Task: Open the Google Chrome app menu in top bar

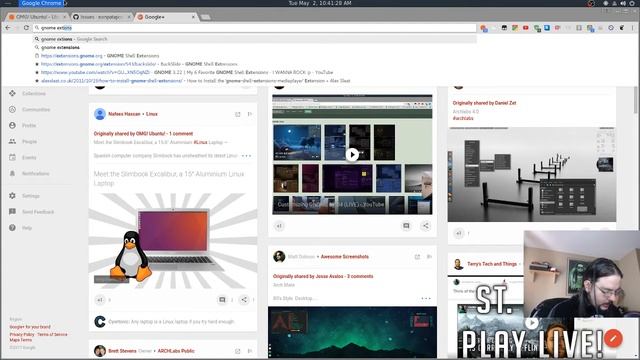Action: (x=41, y=3)
